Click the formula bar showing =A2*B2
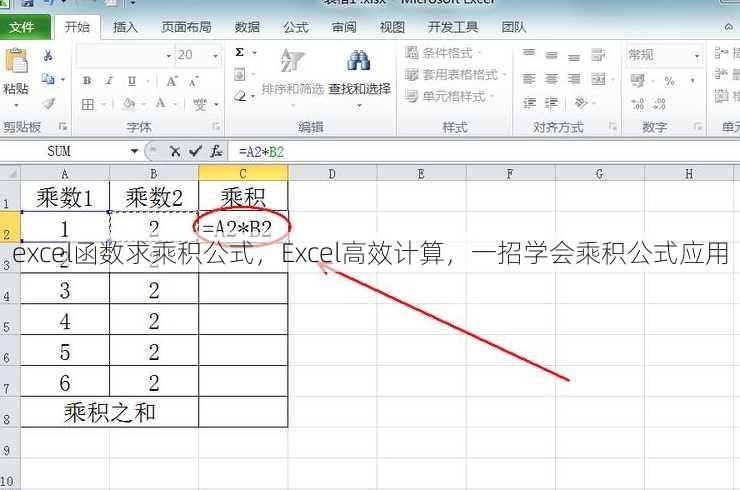The image size is (740, 490). click(484, 152)
